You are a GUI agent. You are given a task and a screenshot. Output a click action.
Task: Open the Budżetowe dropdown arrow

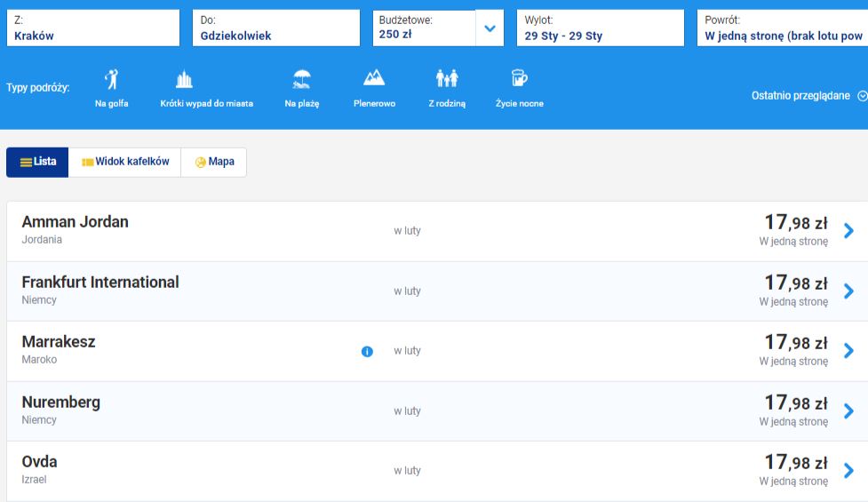coord(490,28)
